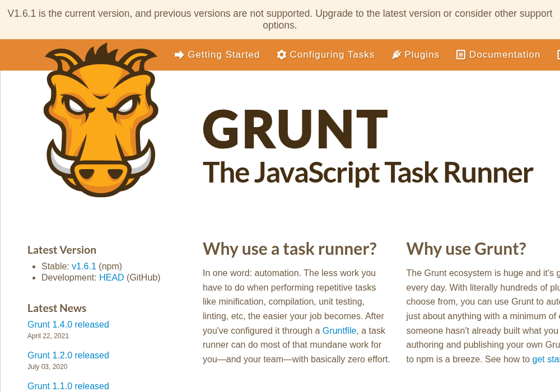Go to the Plugins nav item
Screen dimensions: 560x392
(416, 55)
